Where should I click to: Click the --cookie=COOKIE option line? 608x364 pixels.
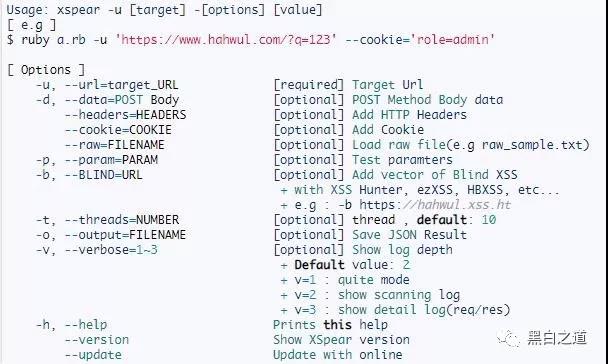pos(118,130)
